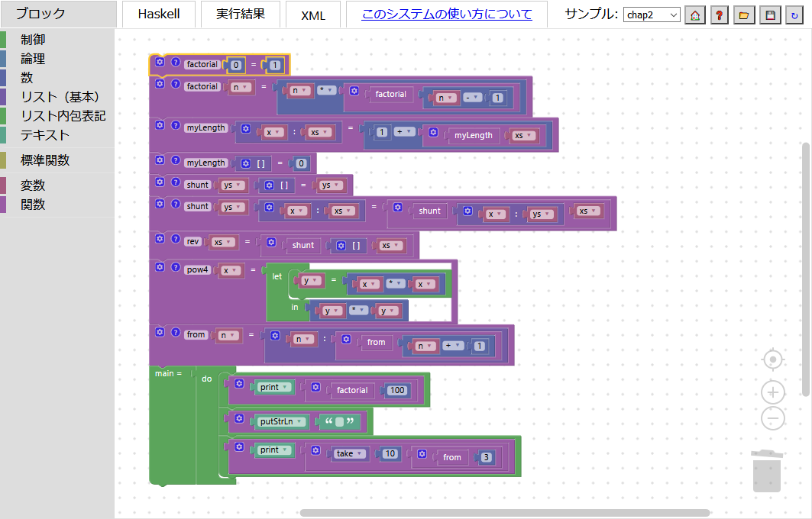The image size is (812, 519).
Task: Open the このシステムの使い方について link
Action: pyautogui.click(x=446, y=14)
